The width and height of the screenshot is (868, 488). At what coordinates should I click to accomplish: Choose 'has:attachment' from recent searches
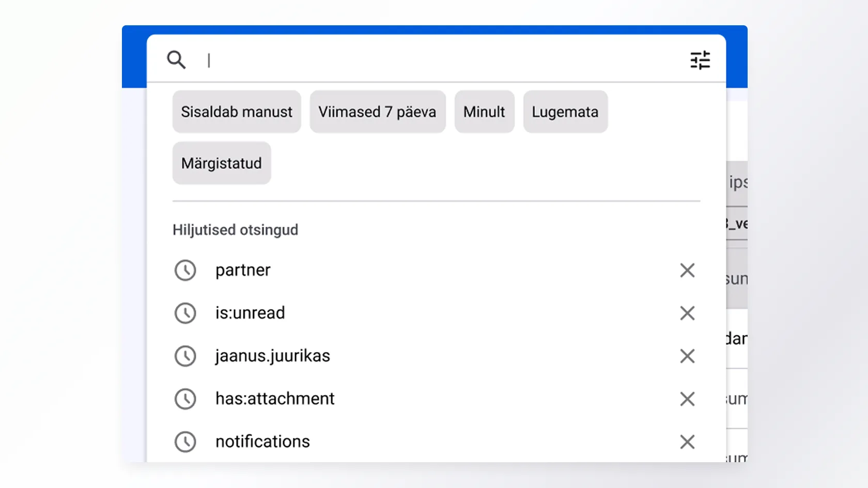[275, 399]
